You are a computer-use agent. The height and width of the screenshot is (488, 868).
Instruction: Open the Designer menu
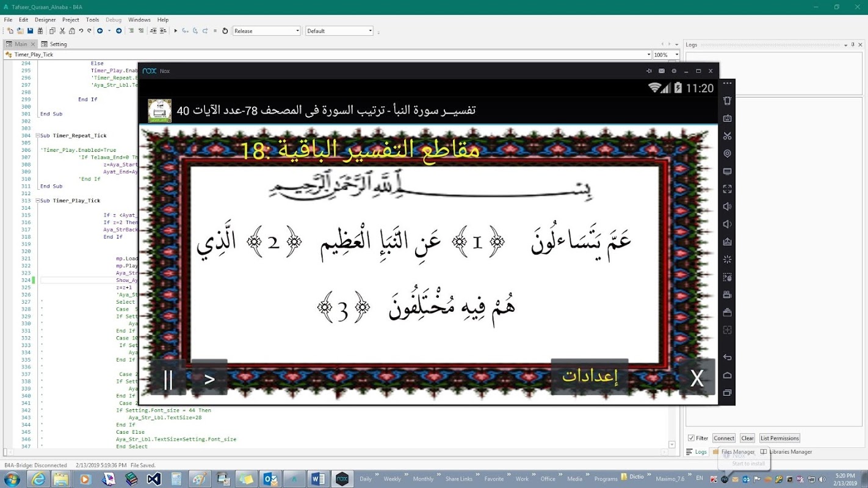click(45, 20)
